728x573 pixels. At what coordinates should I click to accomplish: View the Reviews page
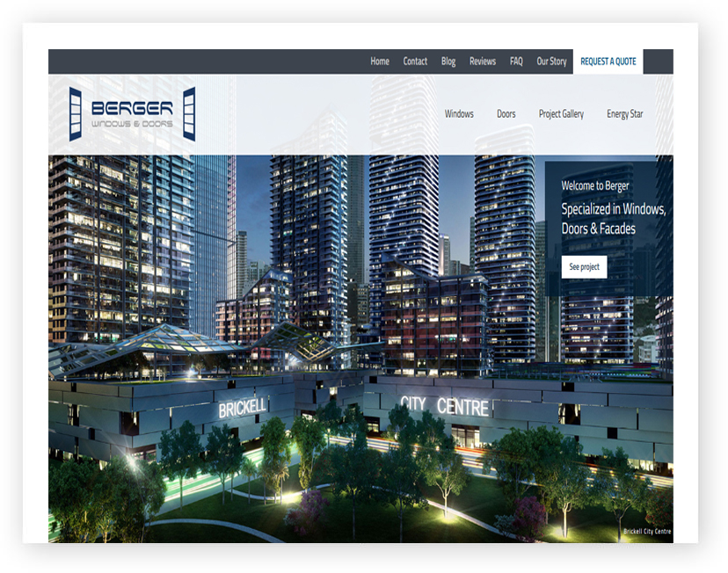[483, 62]
